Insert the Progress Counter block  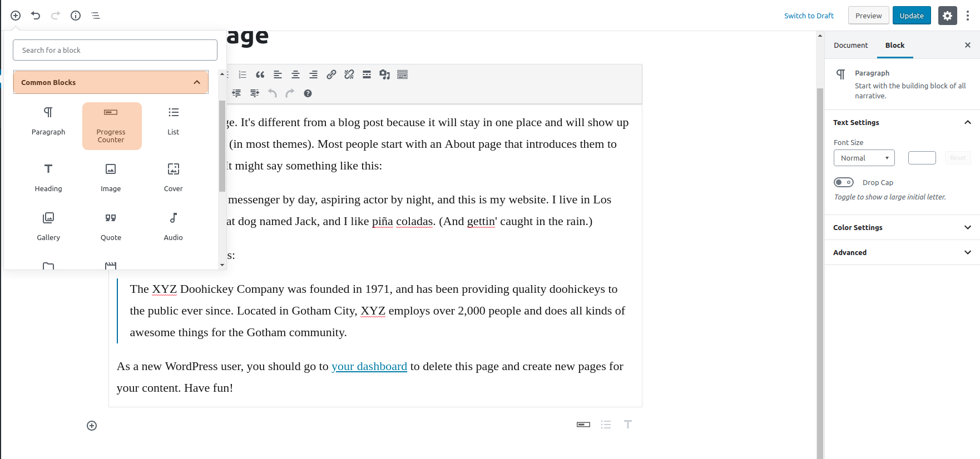coord(112,126)
